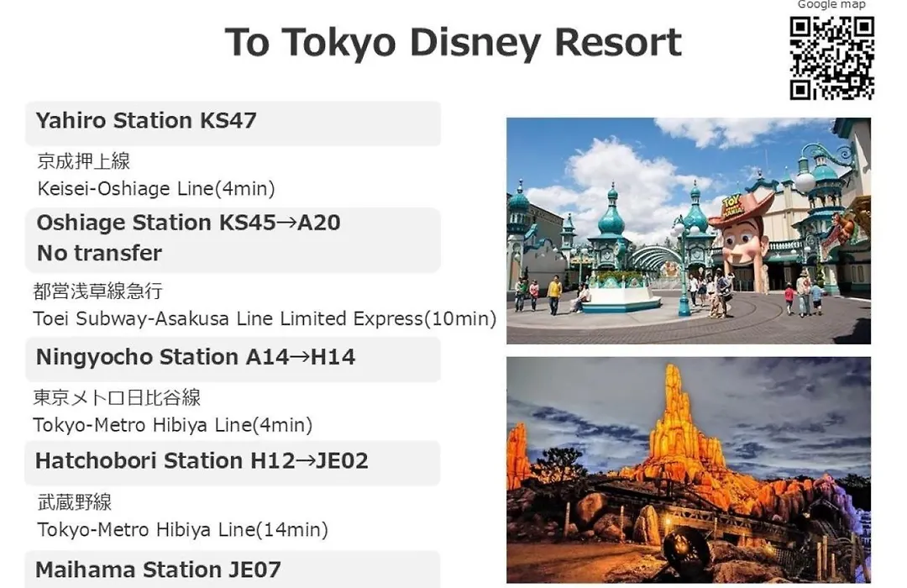Select 'Maihama Station JE07' box
Viewport: 907px width, 588px height.
point(233,570)
